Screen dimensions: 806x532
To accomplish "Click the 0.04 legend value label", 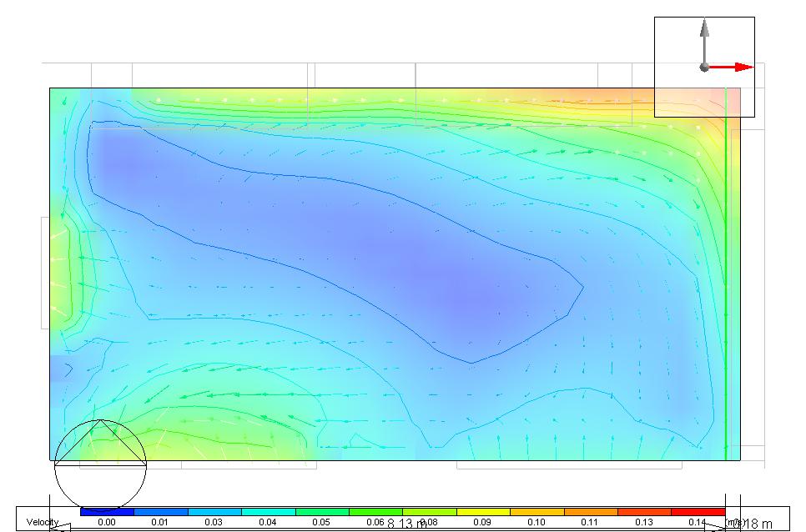I will click(x=267, y=522).
